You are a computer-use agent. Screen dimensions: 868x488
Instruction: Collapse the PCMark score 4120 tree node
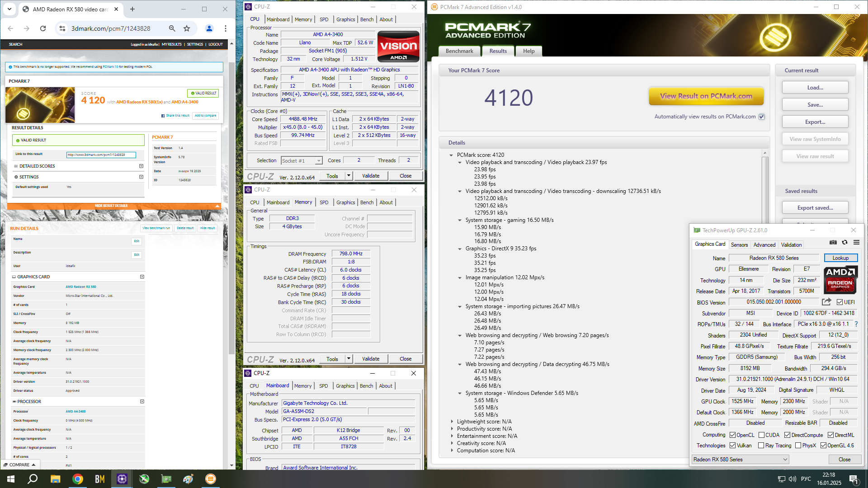451,155
